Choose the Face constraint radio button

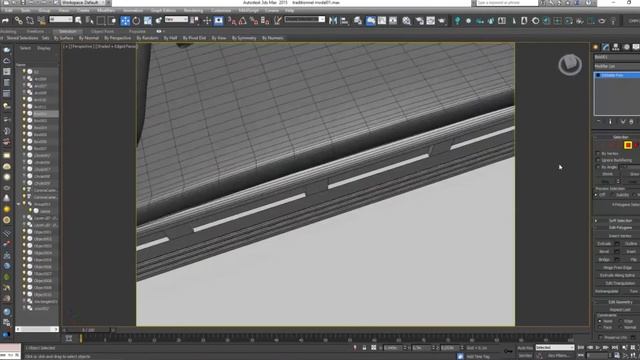click(x=600, y=327)
